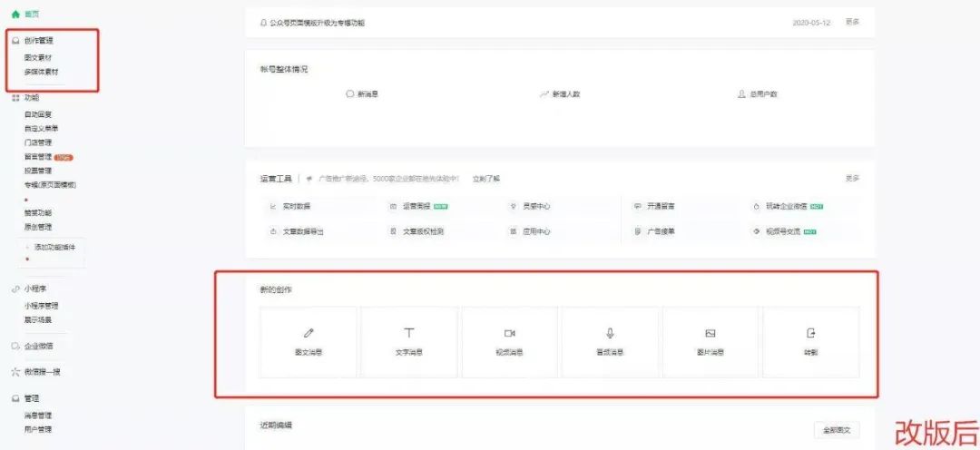
Task: Open 图文素材 in sidebar
Action: pos(38,57)
